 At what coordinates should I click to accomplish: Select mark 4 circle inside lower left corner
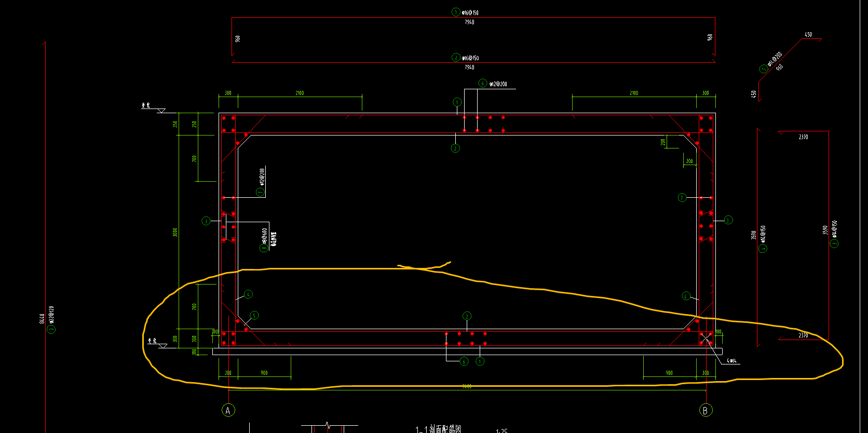point(248,294)
